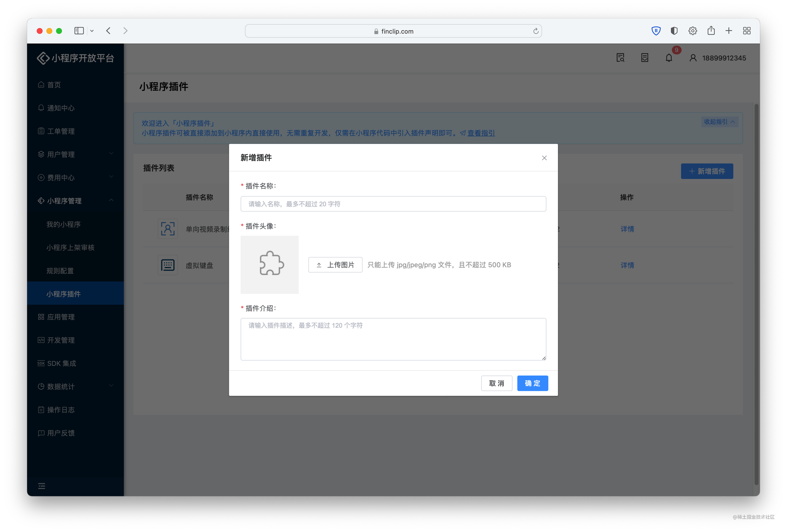787x532 pixels.
Task: Click the 查看指引 link
Action: (481, 133)
